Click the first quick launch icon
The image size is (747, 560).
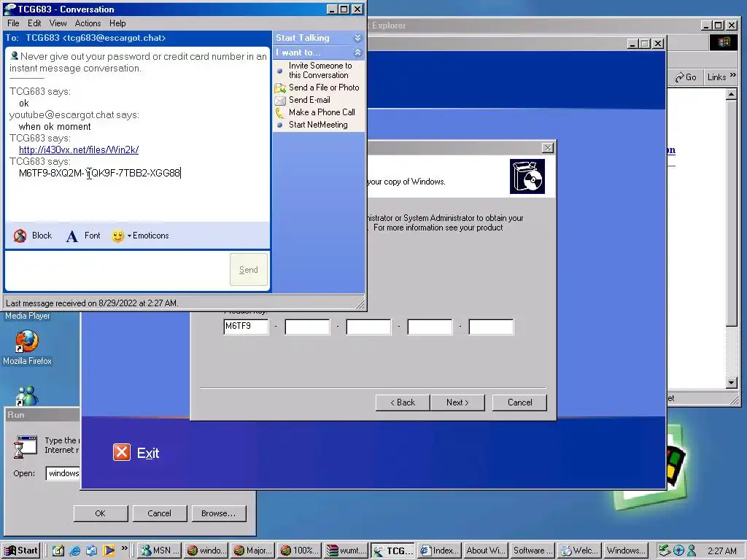click(58, 551)
